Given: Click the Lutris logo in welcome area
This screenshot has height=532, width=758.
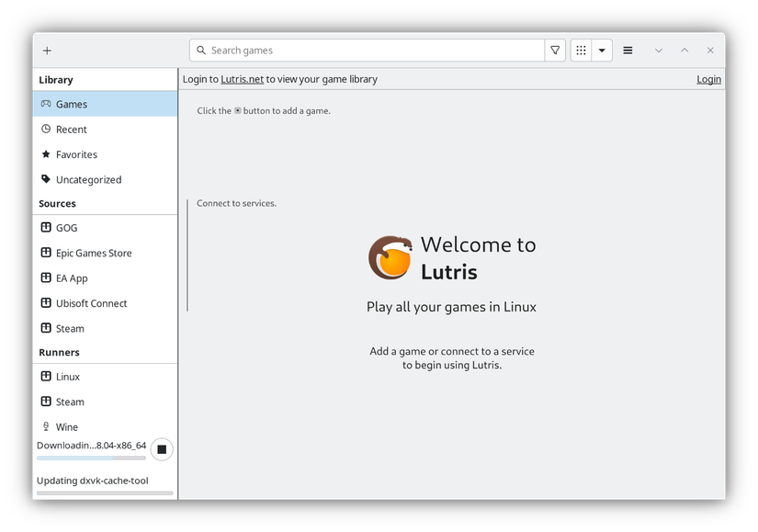Looking at the screenshot, I should (x=390, y=258).
